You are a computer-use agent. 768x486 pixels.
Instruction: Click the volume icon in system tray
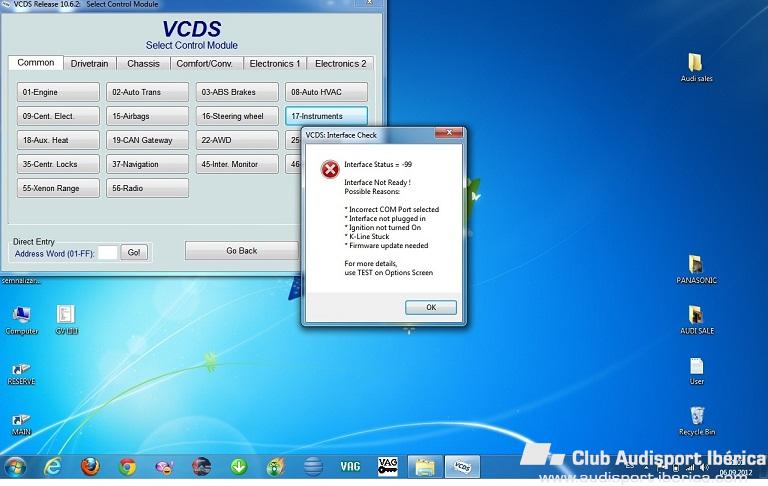coord(704,467)
